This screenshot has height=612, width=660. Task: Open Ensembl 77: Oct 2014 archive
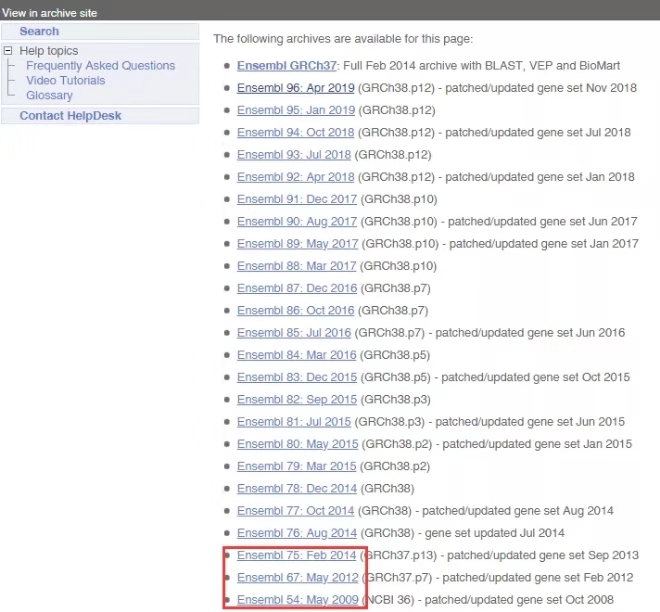(295, 511)
